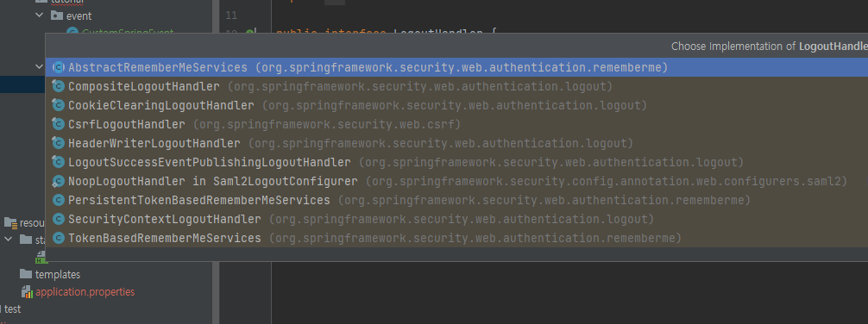Select the event package folder
The image size is (868, 324).
(x=79, y=16)
